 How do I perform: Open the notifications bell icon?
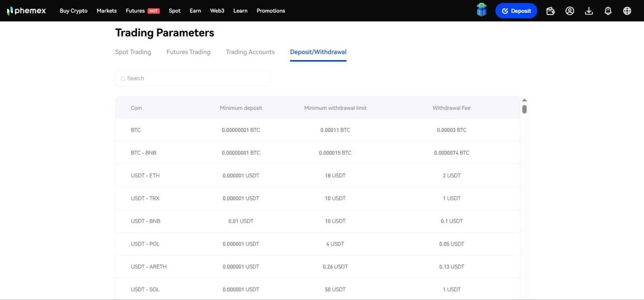click(x=608, y=11)
